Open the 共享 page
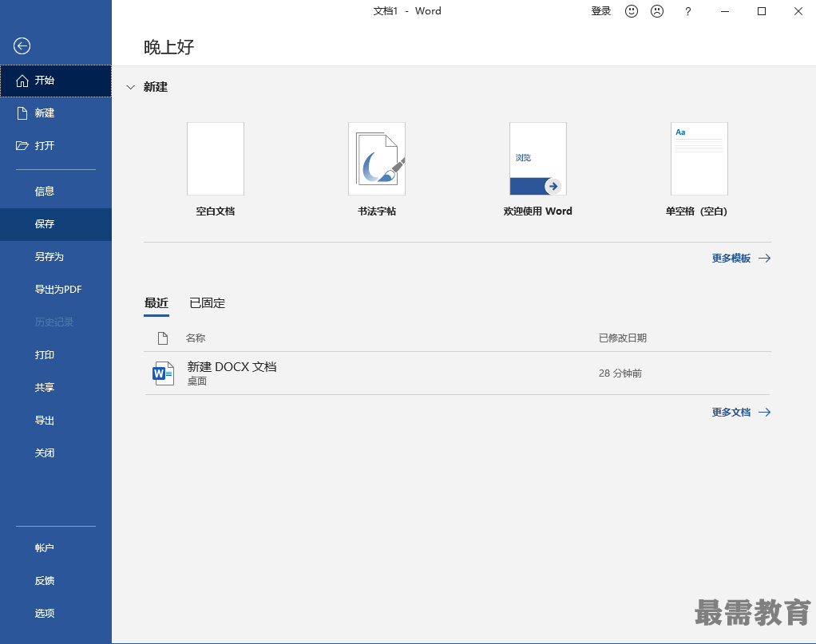 56,388
